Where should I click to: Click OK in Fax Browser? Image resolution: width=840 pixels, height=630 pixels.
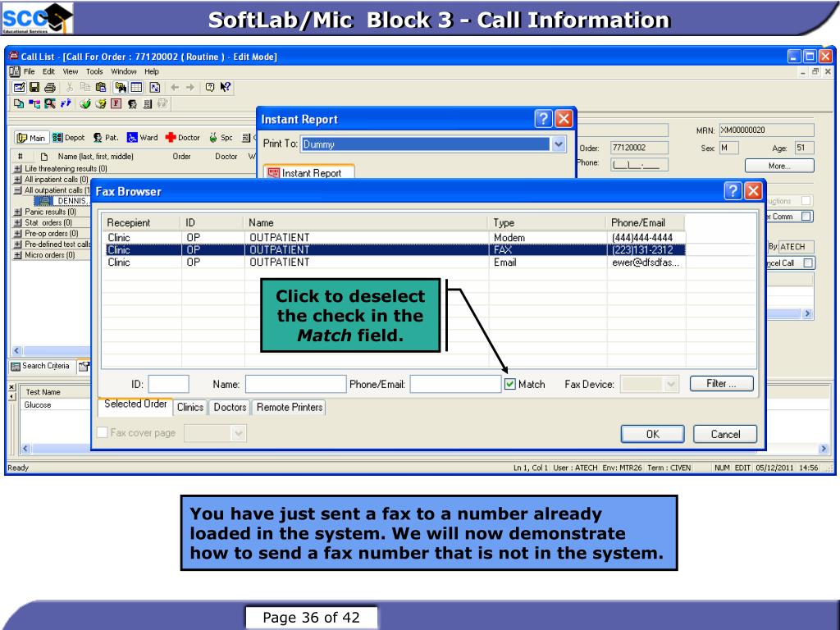(652, 434)
